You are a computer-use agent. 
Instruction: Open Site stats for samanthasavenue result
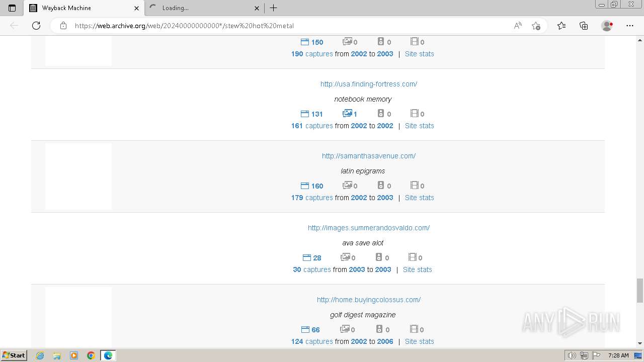420,198
